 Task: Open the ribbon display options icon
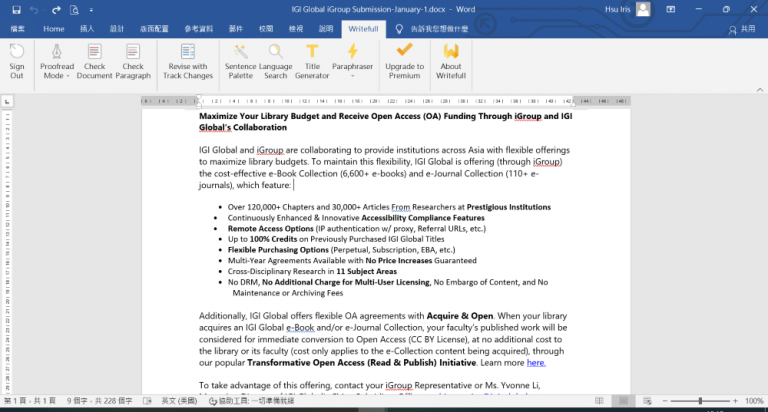click(x=671, y=9)
